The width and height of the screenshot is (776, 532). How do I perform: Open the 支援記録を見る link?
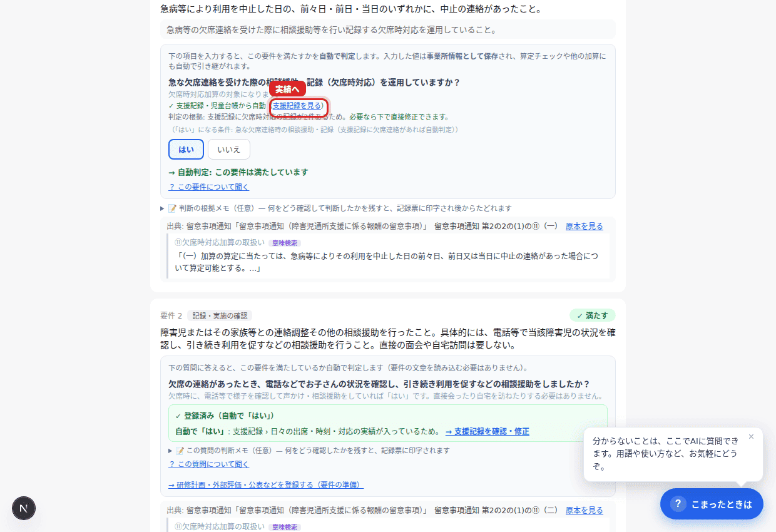tap(297, 106)
